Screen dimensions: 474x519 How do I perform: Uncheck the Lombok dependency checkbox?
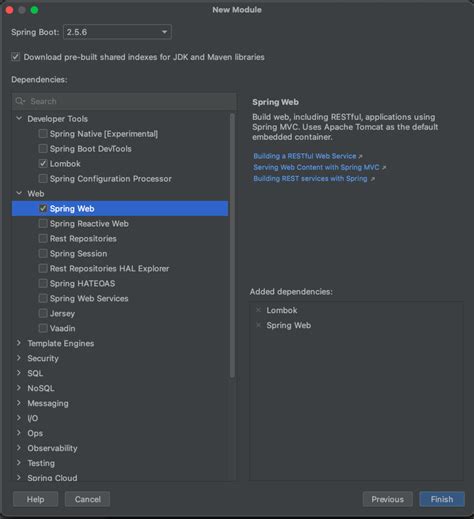click(x=43, y=164)
